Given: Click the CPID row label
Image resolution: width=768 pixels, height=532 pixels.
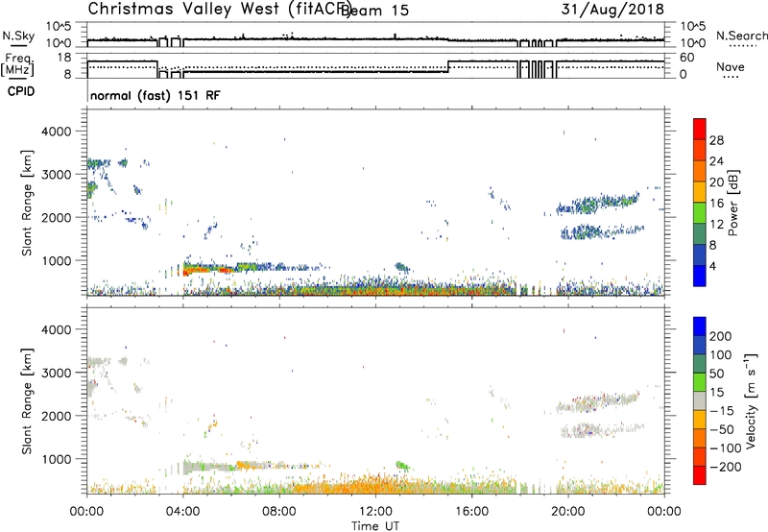Looking at the screenshot, I should point(21,91).
